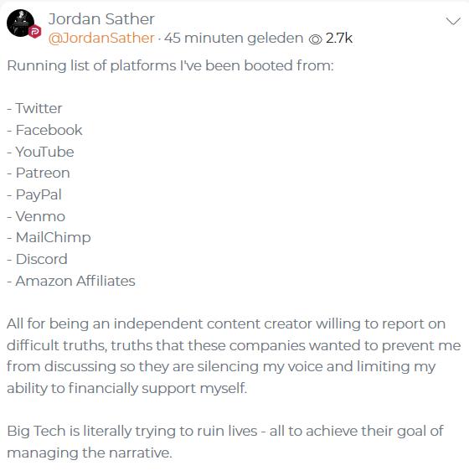Open the post options chevron menu
This screenshot has height=476, width=469.
pos(453,21)
